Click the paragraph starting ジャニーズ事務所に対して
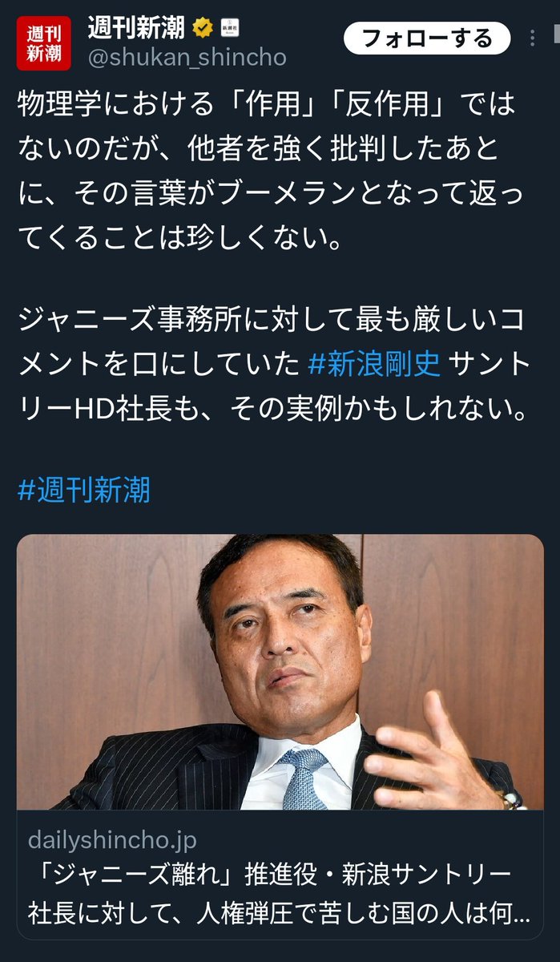Screen dimensions: 560x962 274,365
